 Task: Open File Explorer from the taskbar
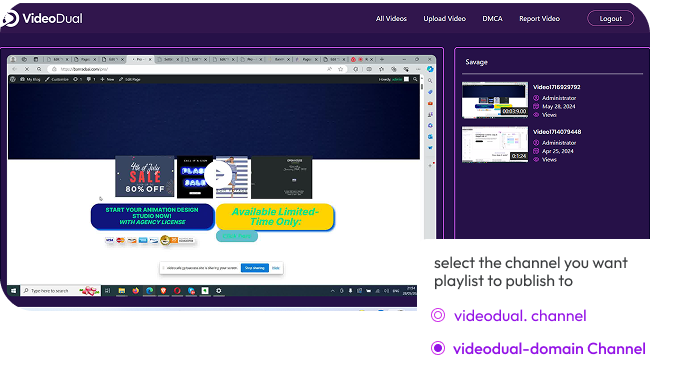click(122, 291)
